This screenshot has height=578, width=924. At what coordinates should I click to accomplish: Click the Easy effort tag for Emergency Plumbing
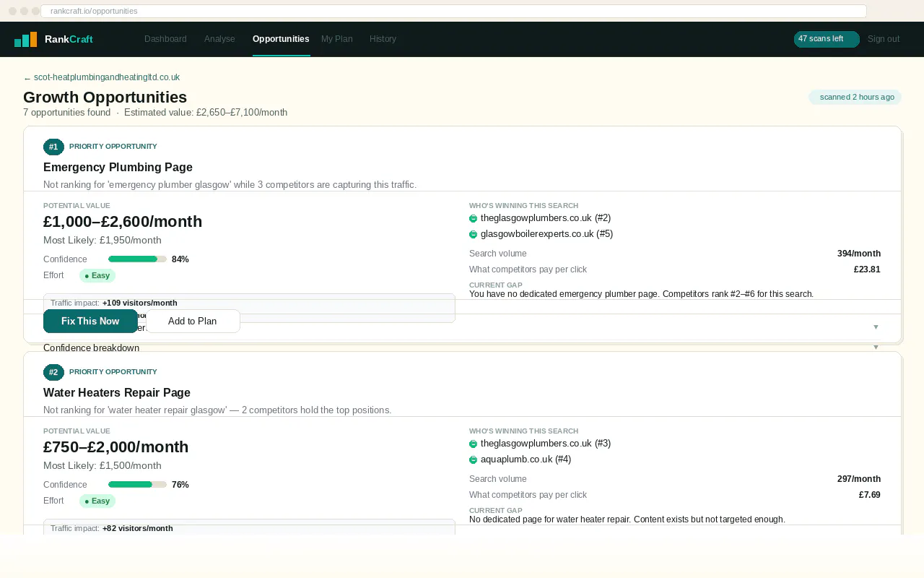point(97,275)
